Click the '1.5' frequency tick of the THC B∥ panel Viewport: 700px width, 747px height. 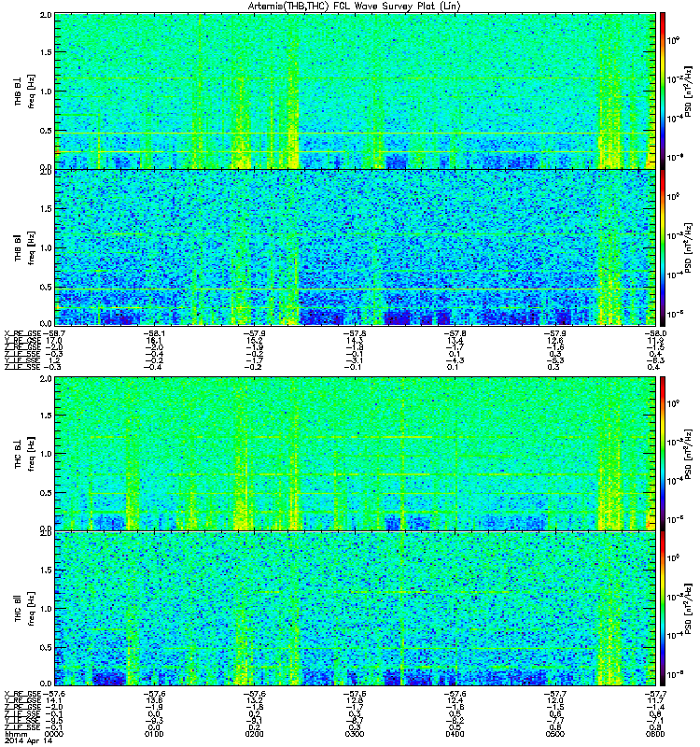[46, 570]
